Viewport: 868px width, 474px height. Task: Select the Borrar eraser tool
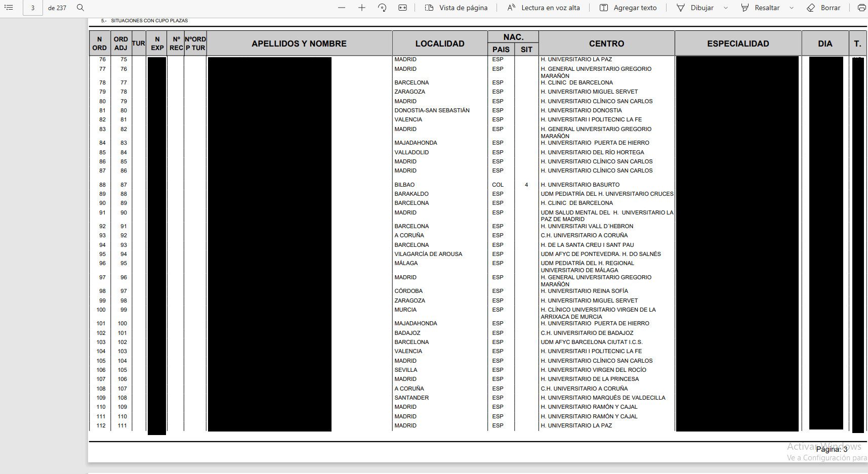pyautogui.click(x=823, y=8)
